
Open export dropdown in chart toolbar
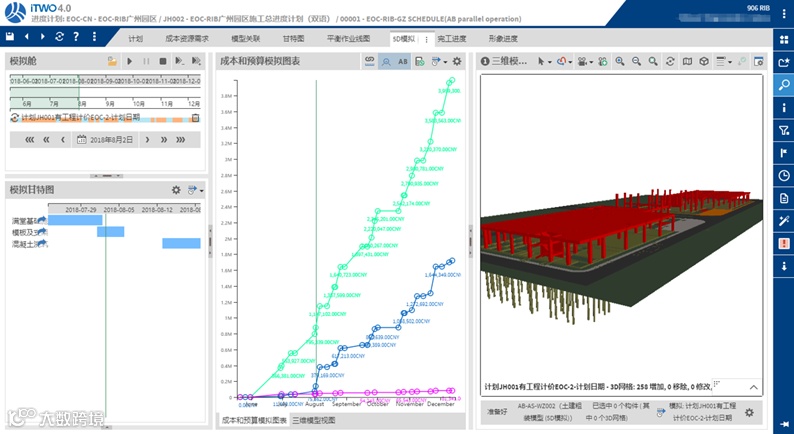[x=439, y=61]
